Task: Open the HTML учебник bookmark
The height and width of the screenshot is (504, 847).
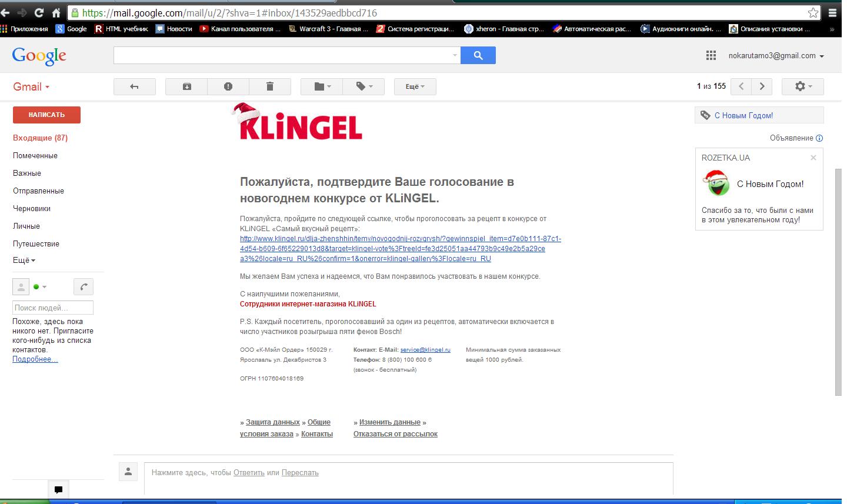Action: pos(122,29)
